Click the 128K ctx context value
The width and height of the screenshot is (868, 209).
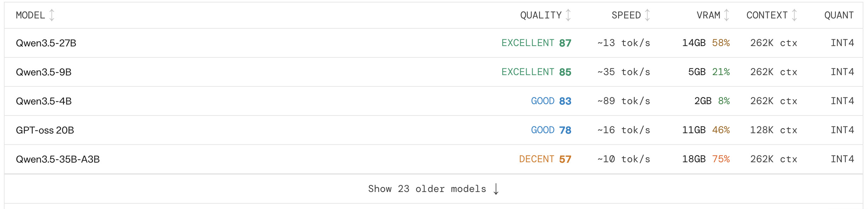tap(774, 130)
